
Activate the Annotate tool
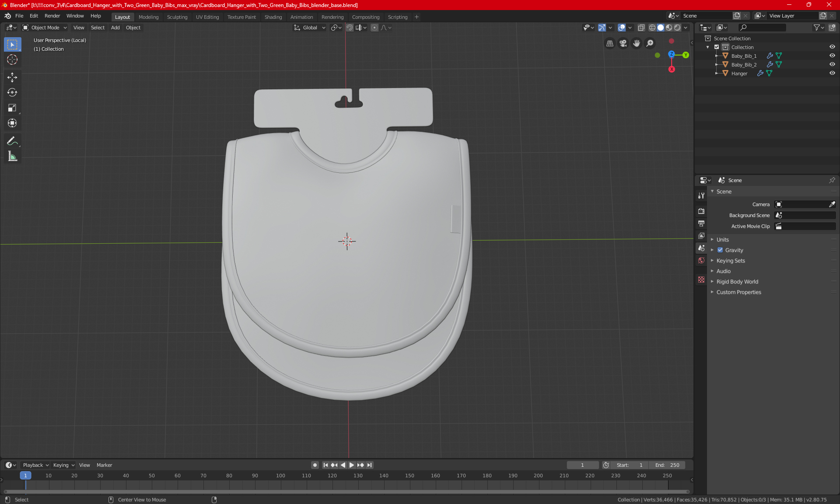12,141
